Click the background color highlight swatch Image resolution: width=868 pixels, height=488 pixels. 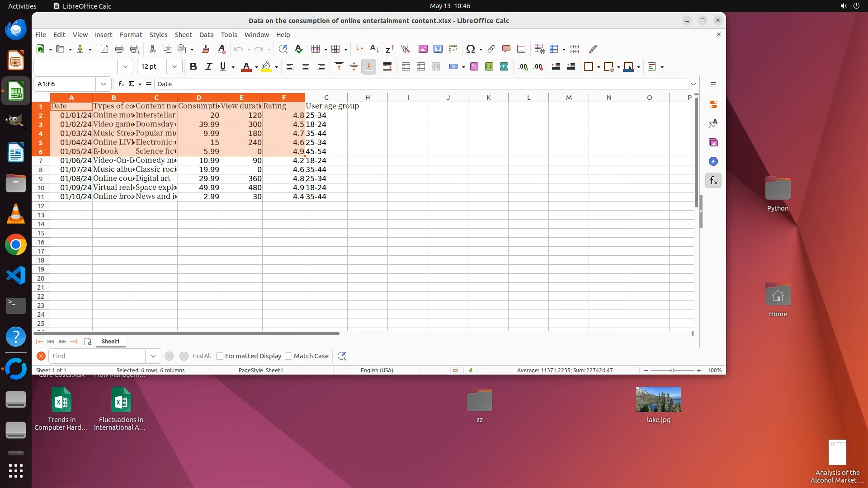266,67
